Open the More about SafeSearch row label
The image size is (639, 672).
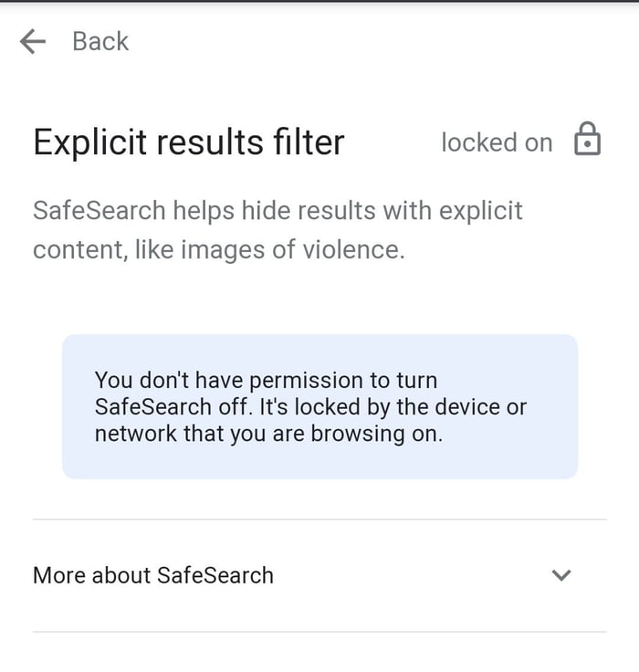[x=153, y=575]
